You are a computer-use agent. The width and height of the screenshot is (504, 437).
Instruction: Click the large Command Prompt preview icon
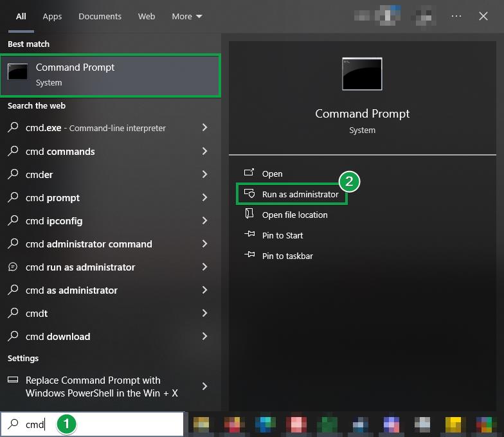[362, 74]
